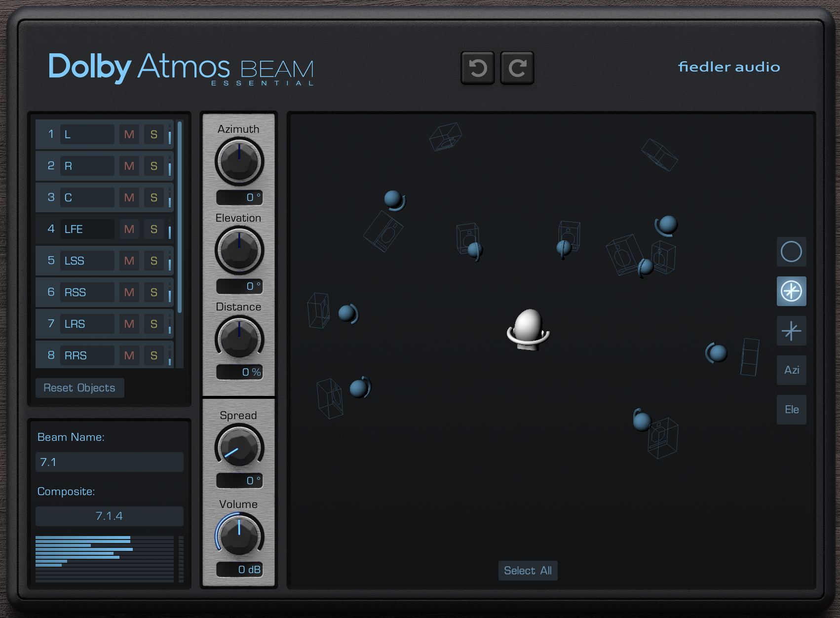The width and height of the screenshot is (840, 618).
Task: Click the Azimuth knob
Action: click(239, 161)
